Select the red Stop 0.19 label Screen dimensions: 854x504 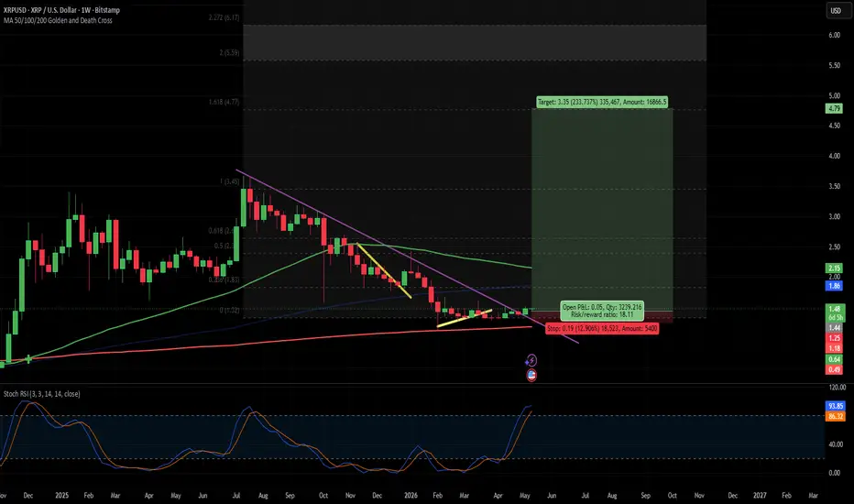pyautogui.click(x=602, y=329)
